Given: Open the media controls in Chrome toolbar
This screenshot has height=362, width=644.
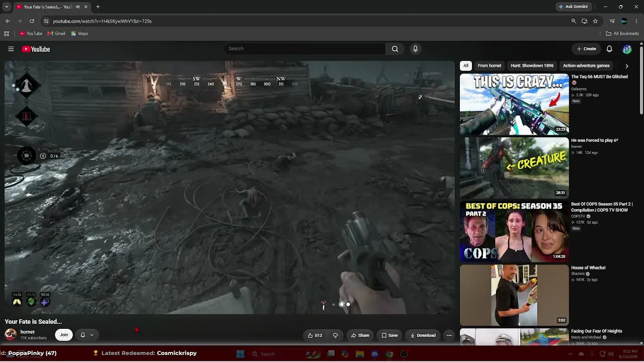Looking at the screenshot, I should (x=612, y=21).
